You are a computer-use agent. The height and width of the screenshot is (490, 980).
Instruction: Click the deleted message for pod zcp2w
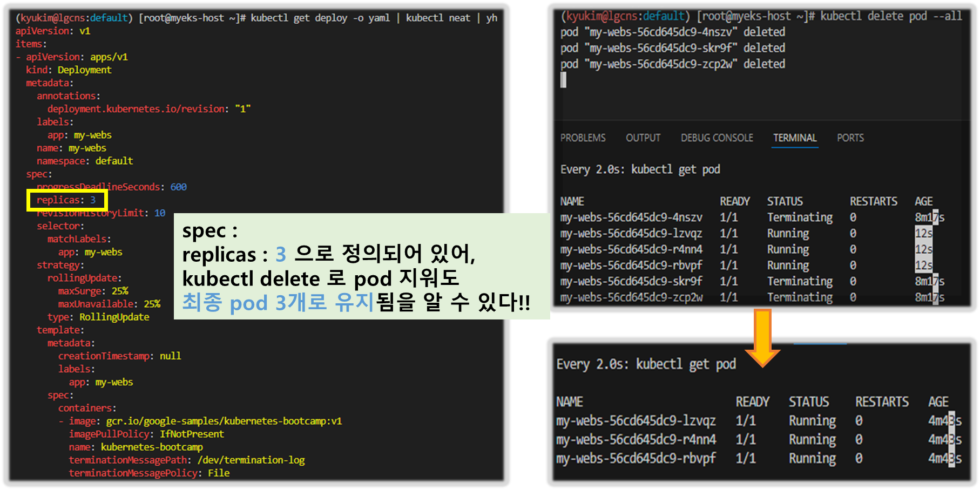coord(673,64)
